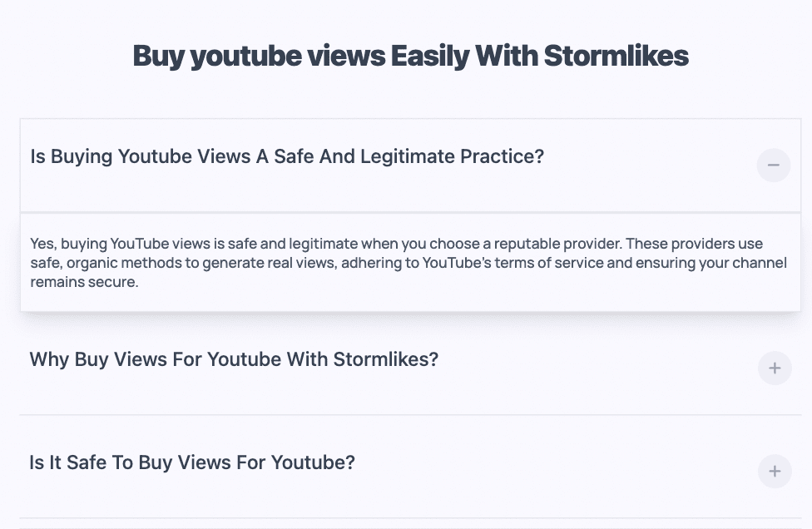Click the partially visible row at the bottom
Image resolution: width=812 pixels, height=529 pixels.
coord(406,526)
